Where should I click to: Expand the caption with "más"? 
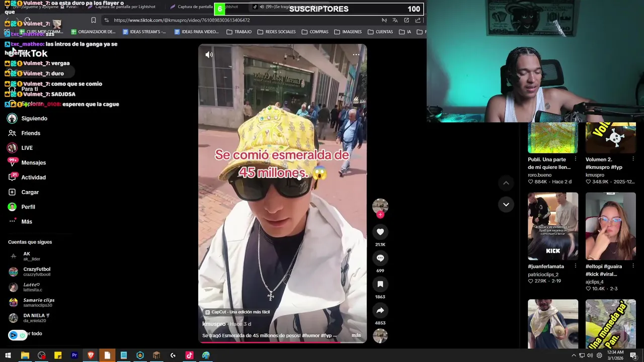click(356, 335)
